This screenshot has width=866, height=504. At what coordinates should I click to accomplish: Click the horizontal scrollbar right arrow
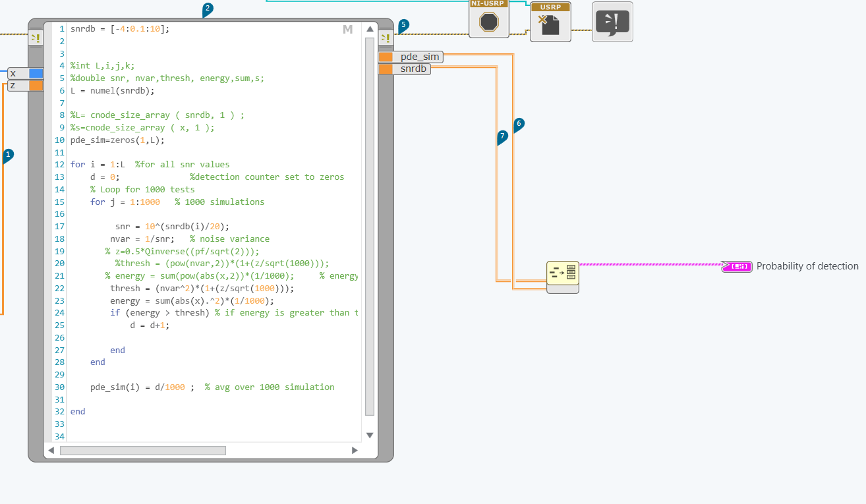(x=355, y=451)
